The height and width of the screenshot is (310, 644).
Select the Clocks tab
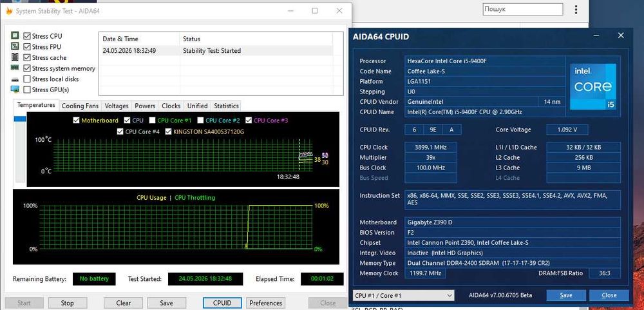pos(171,106)
